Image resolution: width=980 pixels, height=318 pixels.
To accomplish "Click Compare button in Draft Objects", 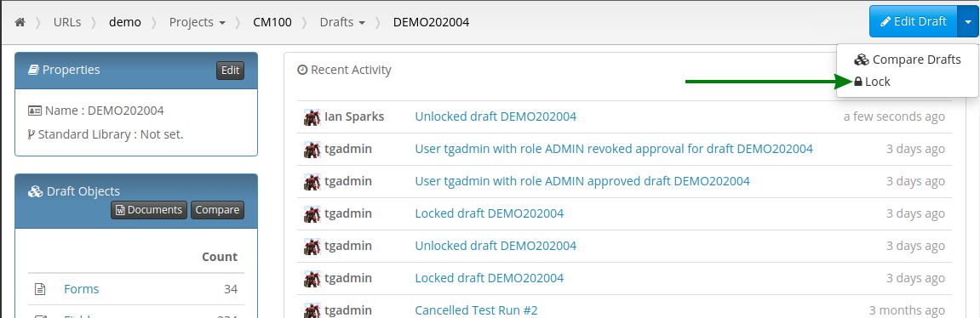I will [x=217, y=210].
